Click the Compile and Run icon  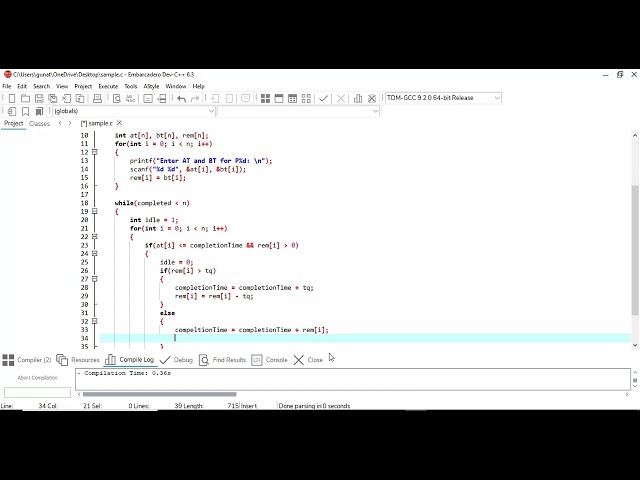point(292,98)
